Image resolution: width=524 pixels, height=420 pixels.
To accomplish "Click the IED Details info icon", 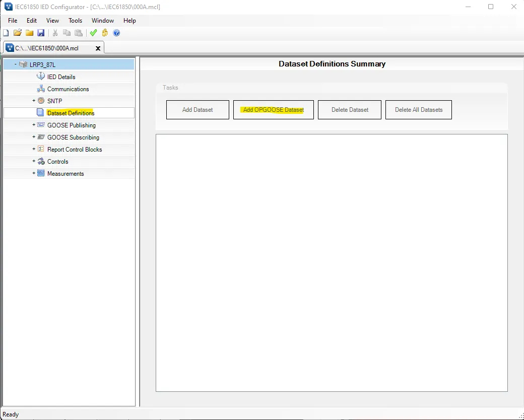I will tap(41, 77).
